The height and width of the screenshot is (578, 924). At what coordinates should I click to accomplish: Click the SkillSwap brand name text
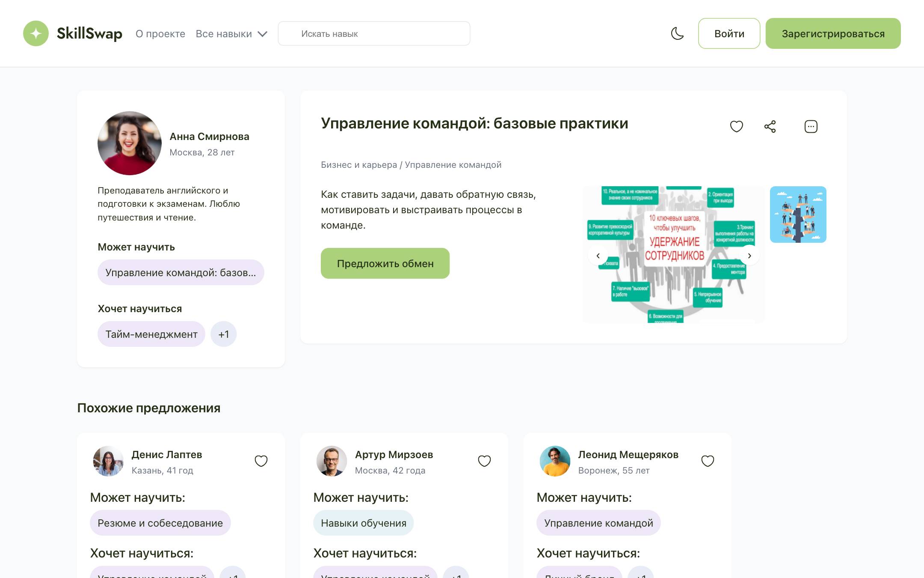89,33
